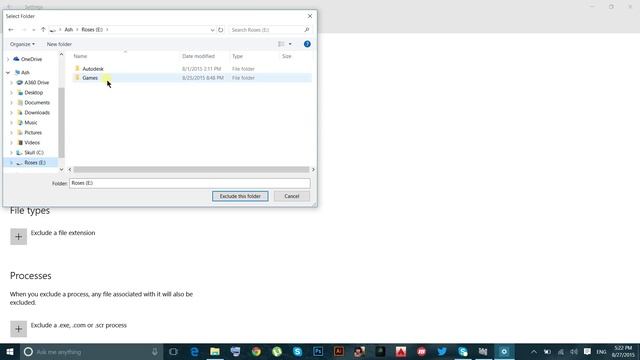Close the Select Folder dialog
This screenshot has height=360, width=640.
(x=310, y=16)
